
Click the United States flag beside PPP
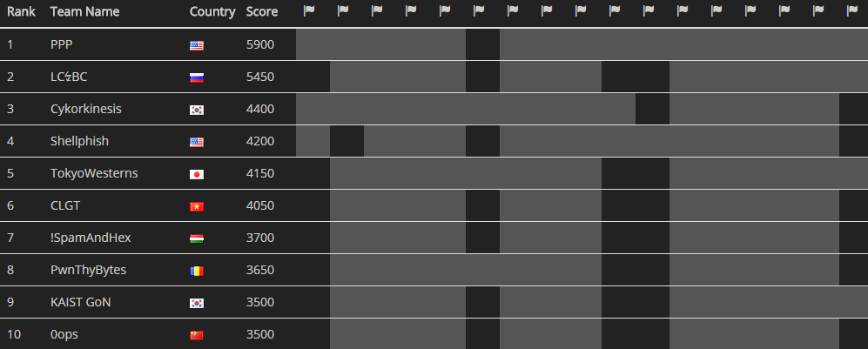[197, 45]
